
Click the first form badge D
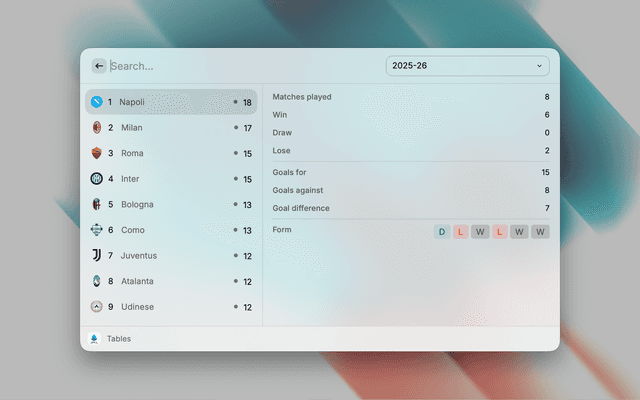tap(441, 232)
